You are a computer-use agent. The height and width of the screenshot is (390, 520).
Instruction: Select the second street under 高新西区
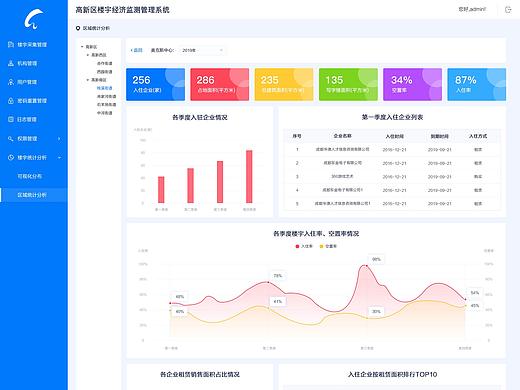[x=104, y=72]
